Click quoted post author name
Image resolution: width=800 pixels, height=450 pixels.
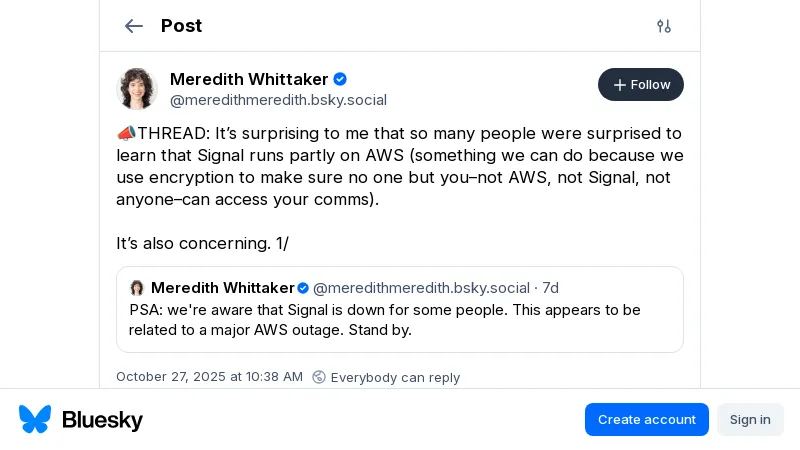click(x=222, y=288)
